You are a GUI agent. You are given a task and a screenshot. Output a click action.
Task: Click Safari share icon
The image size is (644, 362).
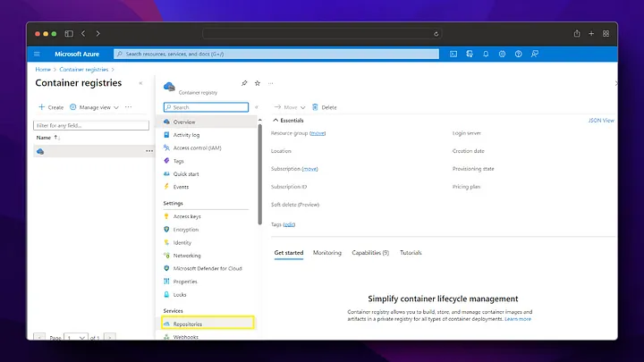[x=577, y=33]
